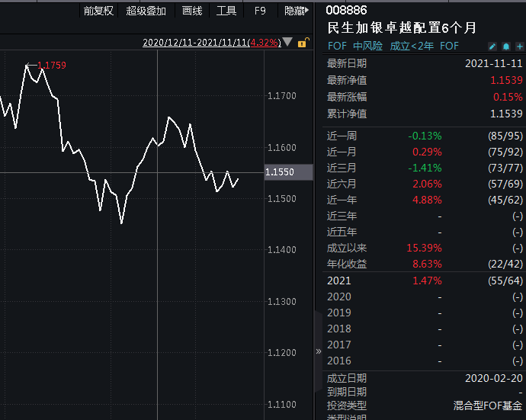Image resolution: width=526 pixels, height=420 pixels.
Task: Click the pencil edit icon
Action: point(492,46)
